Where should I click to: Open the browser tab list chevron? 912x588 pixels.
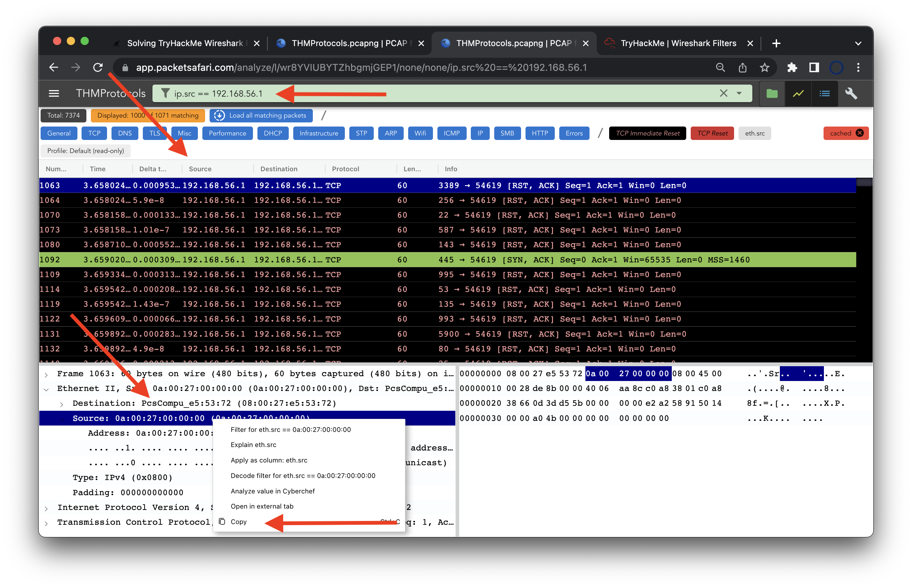click(x=858, y=43)
